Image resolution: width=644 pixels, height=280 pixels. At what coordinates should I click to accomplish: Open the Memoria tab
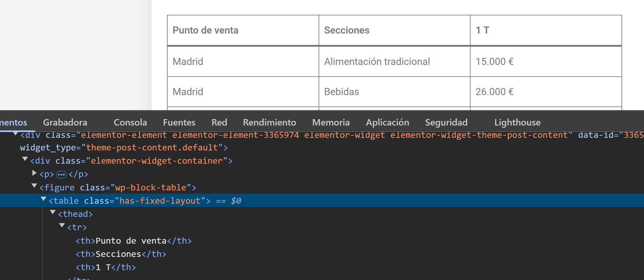[x=331, y=122]
